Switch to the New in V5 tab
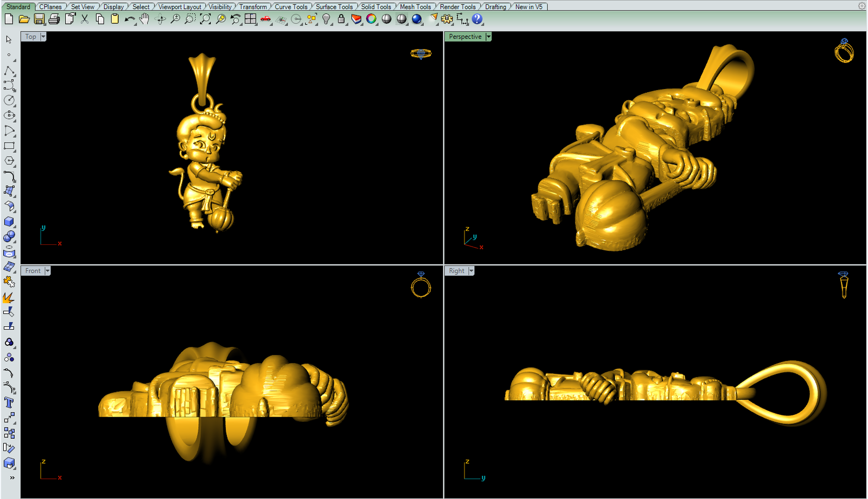 point(529,7)
